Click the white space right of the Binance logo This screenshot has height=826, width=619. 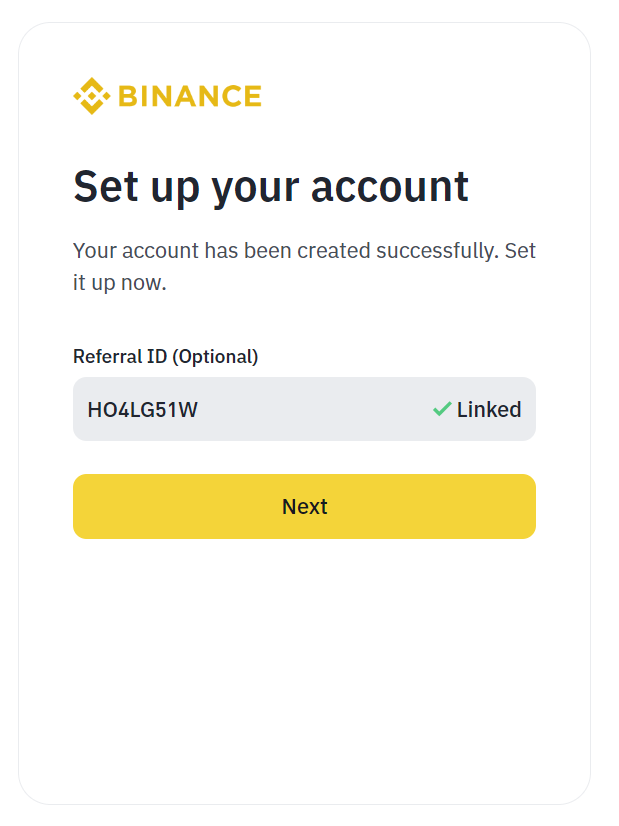click(x=421, y=96)
